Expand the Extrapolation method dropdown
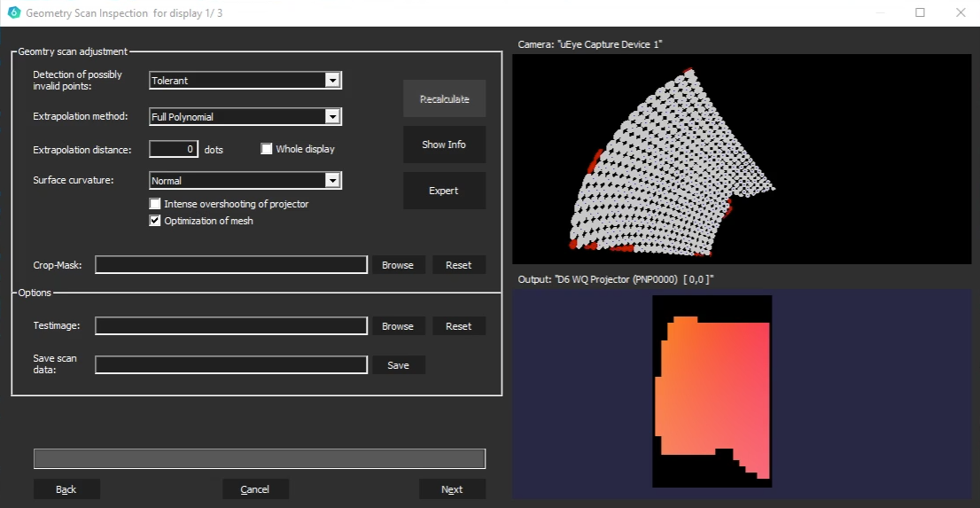Image resolution: width=980 pixels, height=508 pixels. click(x=332, y=116)
